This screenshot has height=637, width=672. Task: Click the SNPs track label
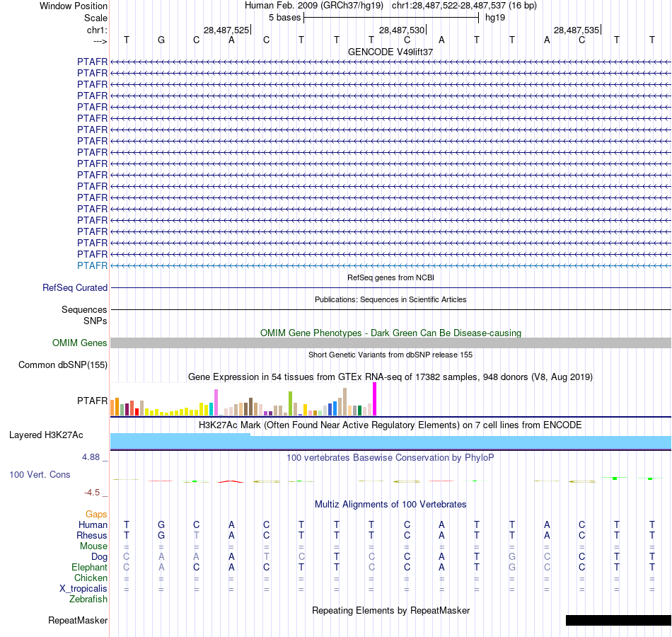(95, 321)
